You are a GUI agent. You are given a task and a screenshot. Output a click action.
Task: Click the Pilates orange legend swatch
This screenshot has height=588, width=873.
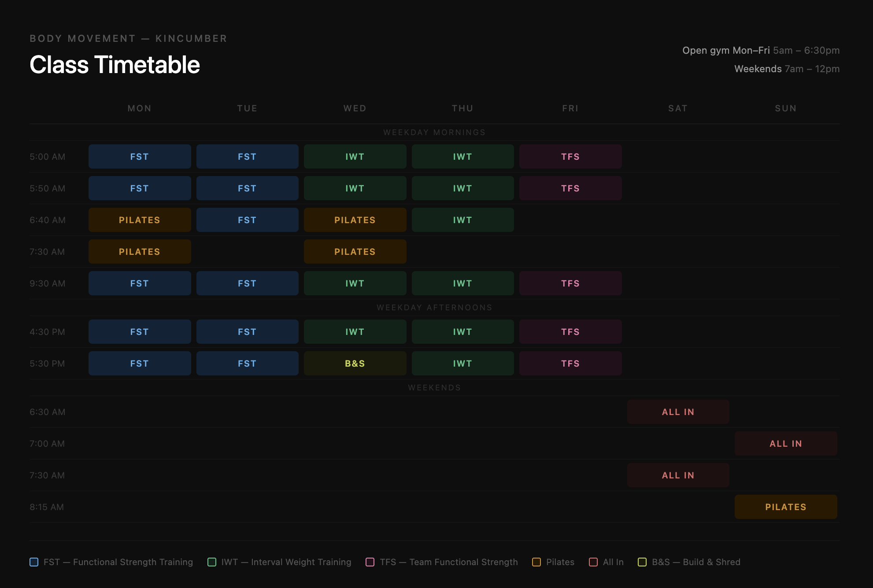[x=536, y=562]
